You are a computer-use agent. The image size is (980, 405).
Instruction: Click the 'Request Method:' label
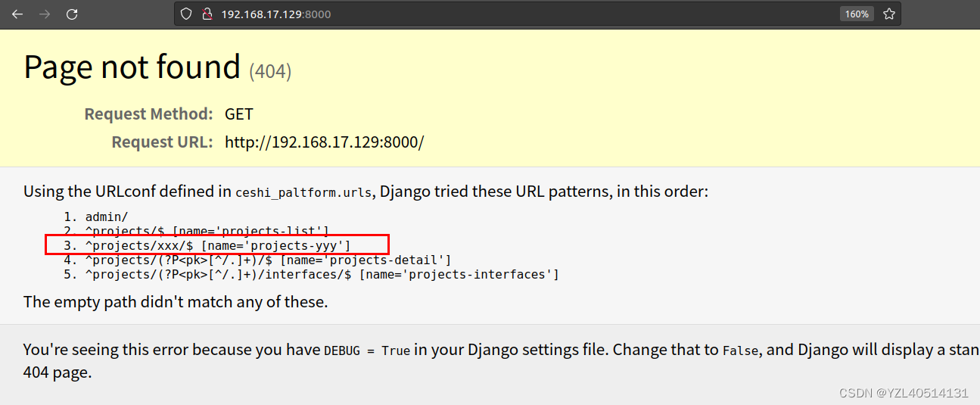tap(148, 114)
